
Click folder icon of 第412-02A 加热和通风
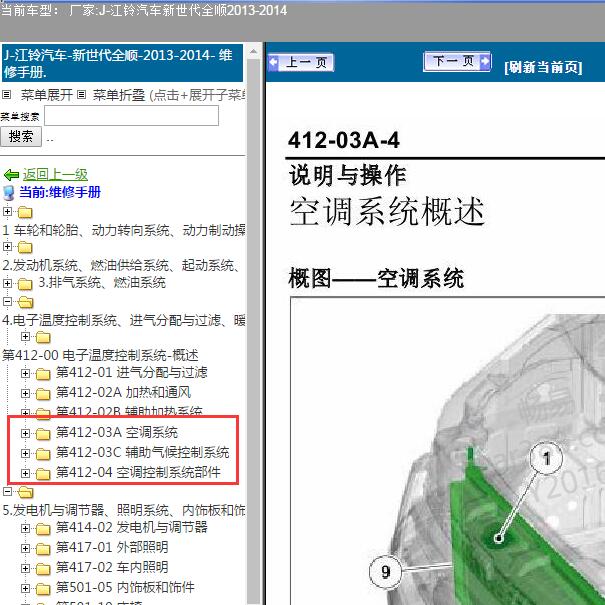(x=43, y=394)
